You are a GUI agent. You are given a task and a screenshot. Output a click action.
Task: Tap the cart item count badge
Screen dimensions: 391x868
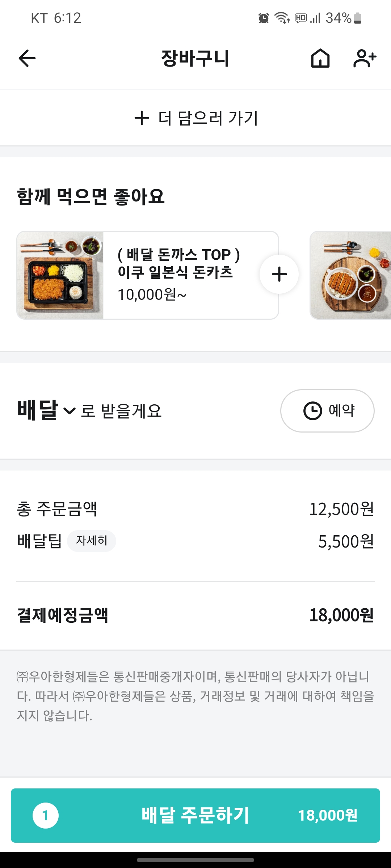point(46,816)
